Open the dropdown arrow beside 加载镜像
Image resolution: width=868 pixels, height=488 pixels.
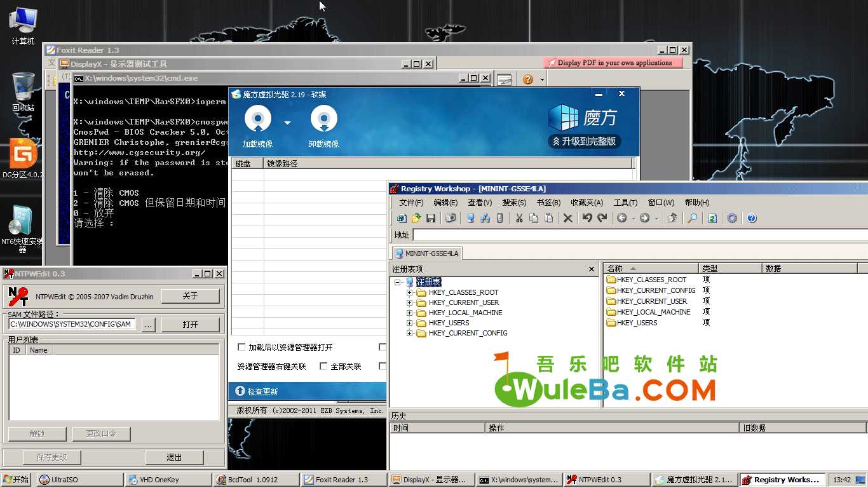pos(287,123)
